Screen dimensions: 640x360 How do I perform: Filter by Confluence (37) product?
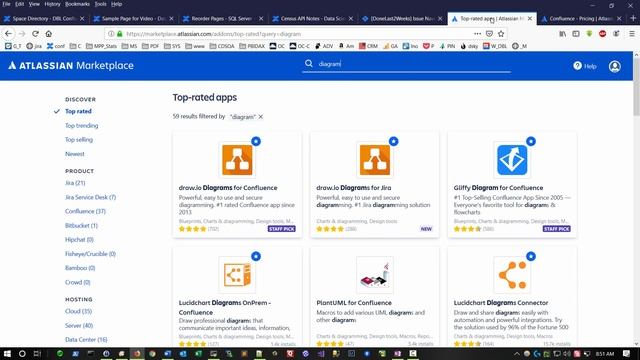click(85, 211)
